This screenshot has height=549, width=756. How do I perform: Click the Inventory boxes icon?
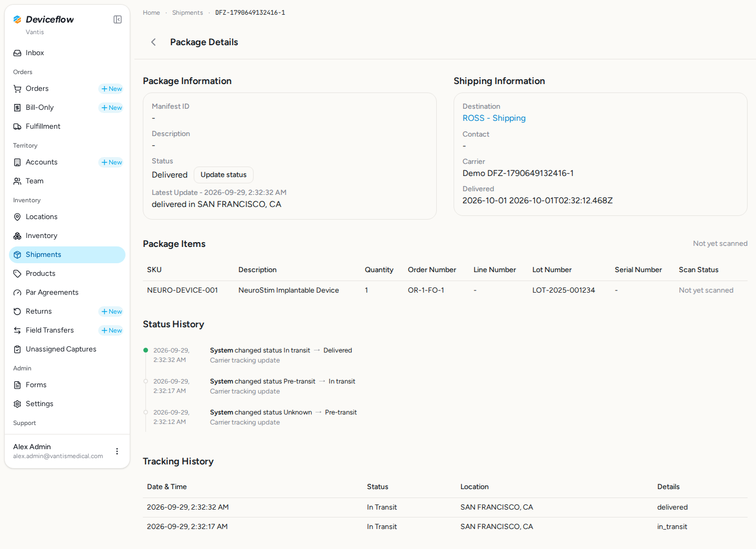(17, 236)
